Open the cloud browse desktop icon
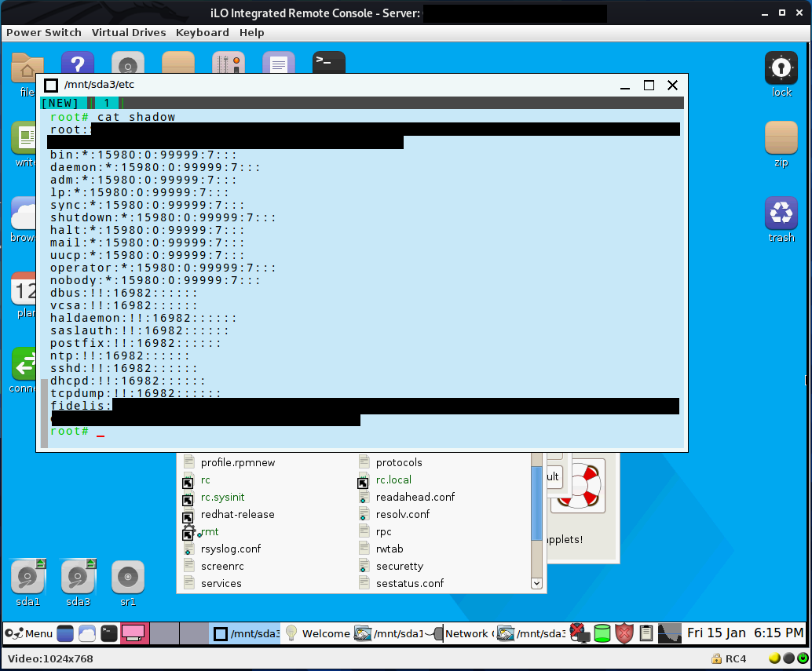 24,220
